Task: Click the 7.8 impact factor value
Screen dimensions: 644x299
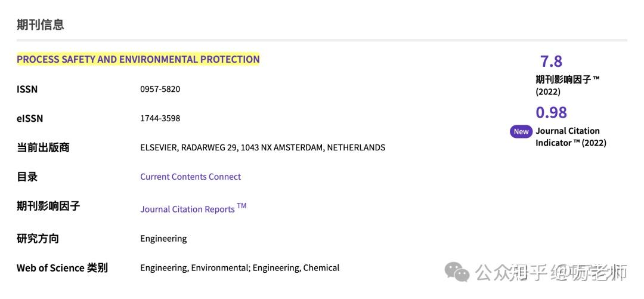Action: [x=551, y=61]
